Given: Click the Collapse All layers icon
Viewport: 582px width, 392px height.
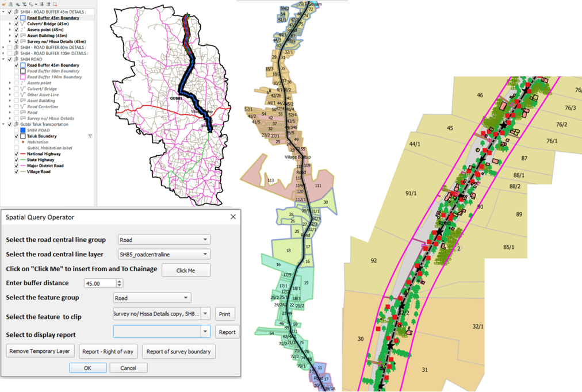Looking at the screenshot, I should tap(48, 4).
